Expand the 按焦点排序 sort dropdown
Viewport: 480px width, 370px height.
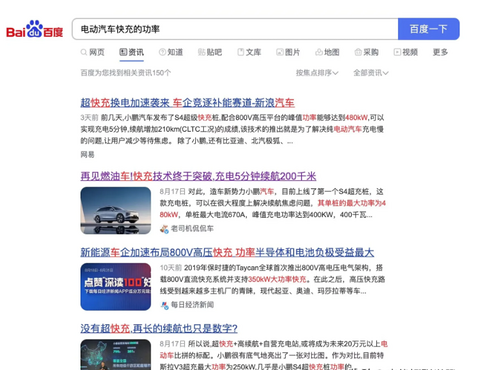(x=317, y=73)
